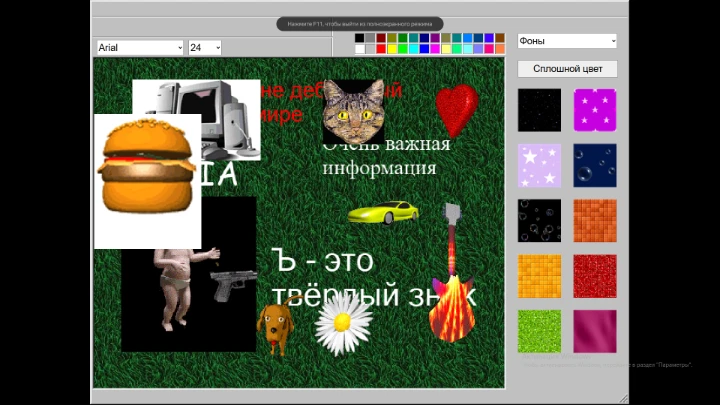
Task: Pick the bright red color swatch
Action: (x=381, y=49)
